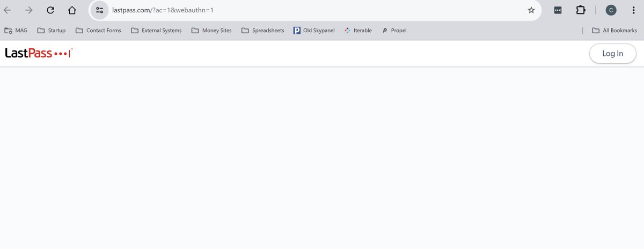Open the Propel bookmark
The image size is (644, 249).
(394, 31)
